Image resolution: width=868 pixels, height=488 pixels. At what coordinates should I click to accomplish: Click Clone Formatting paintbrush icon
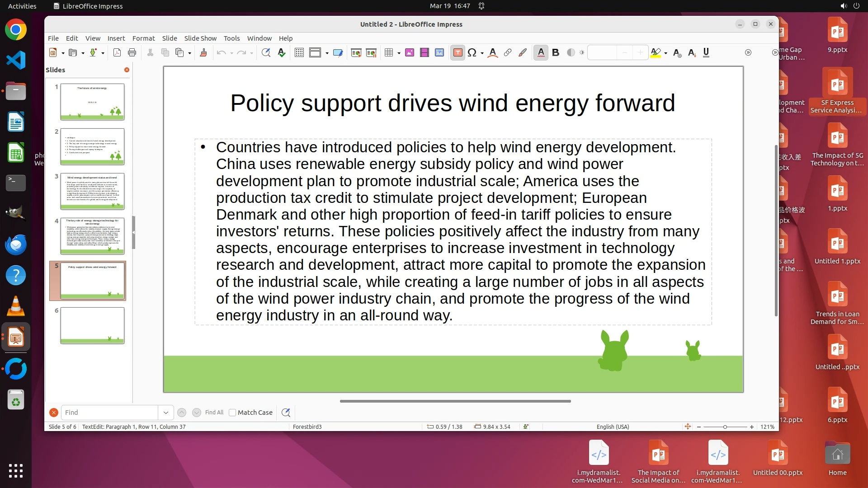[x=203, y=53]
